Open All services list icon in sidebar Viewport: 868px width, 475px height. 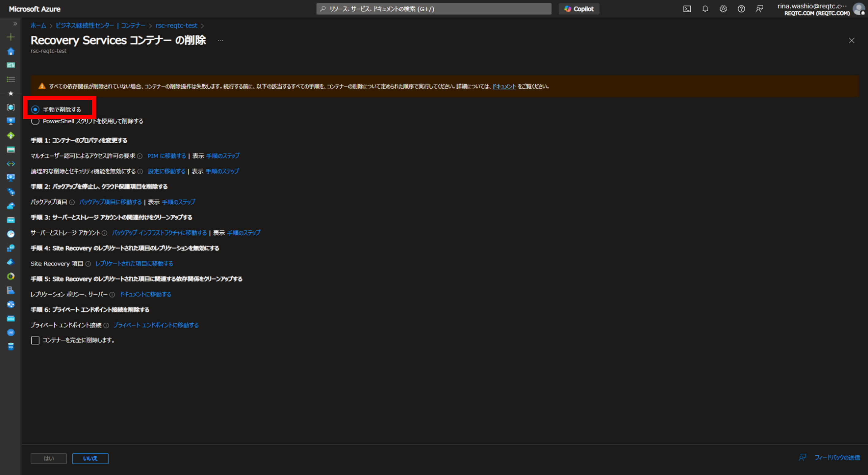tap(11, 79)
